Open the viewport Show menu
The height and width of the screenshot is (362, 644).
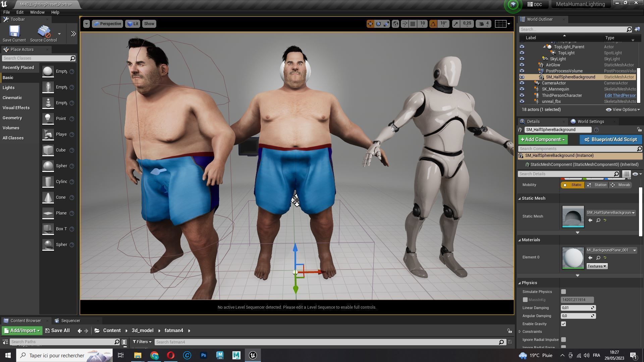(x=149, y=24)
